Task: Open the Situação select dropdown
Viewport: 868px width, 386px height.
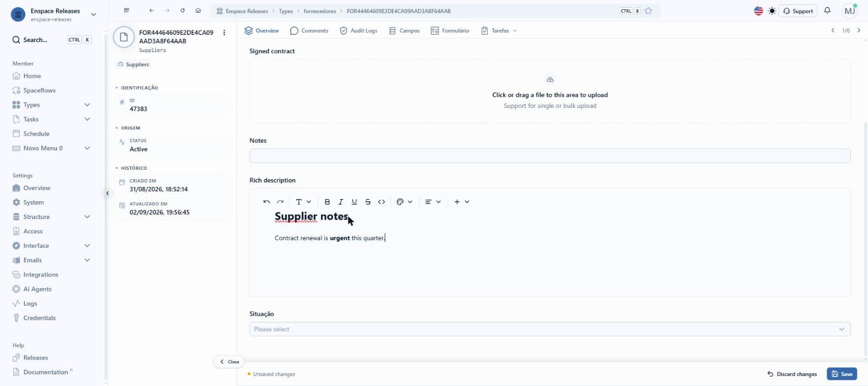Action: [550, 329]
